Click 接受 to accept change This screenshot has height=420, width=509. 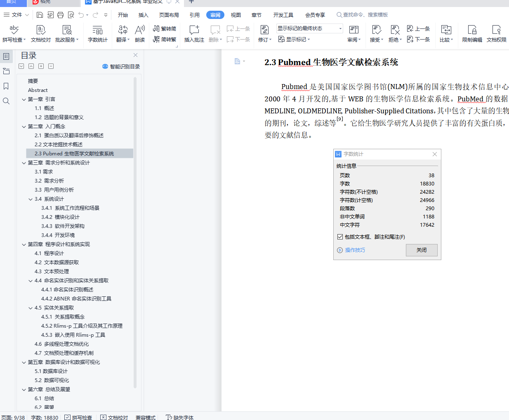(x=376, y=33)
